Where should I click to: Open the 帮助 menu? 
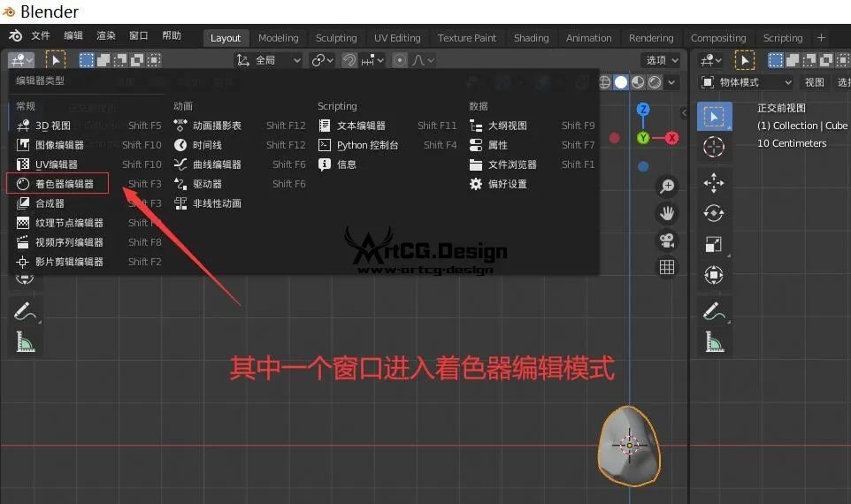click(172, 35)
